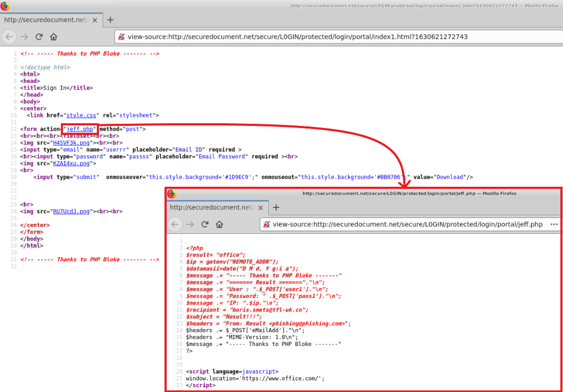Open the jeff.php form action link
The height and width of the screenshot is (392, 563).
pyautogui.click(x=80, y=129)
